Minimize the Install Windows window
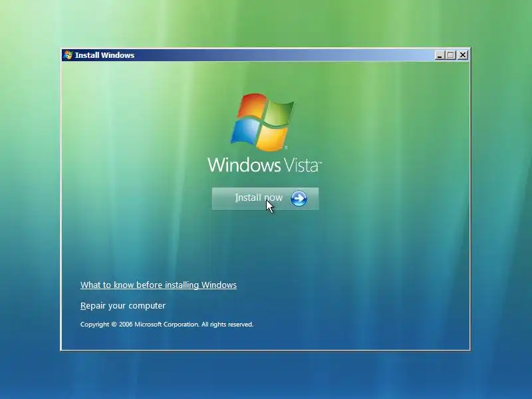This screenshot has width=532, height=399. (440, 55)
